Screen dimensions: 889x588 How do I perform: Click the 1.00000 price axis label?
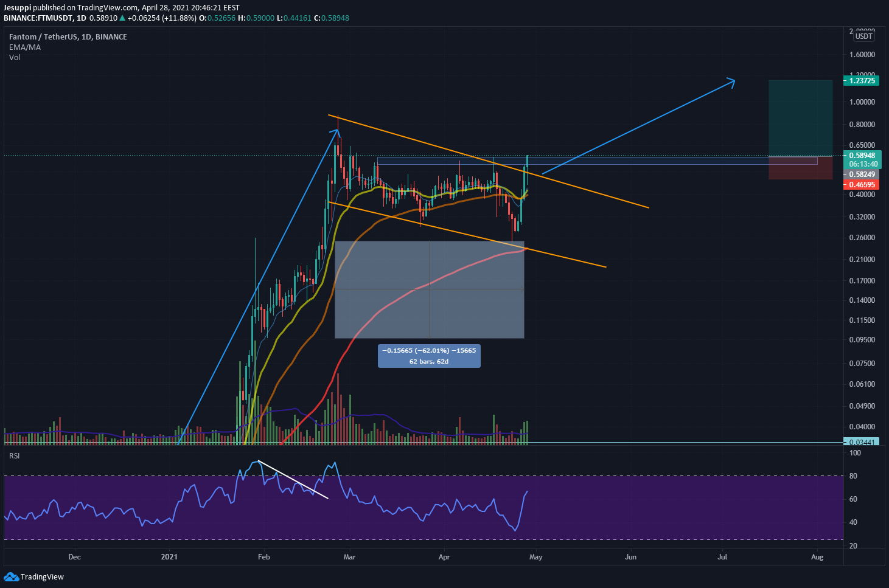(x=862, y=102)
